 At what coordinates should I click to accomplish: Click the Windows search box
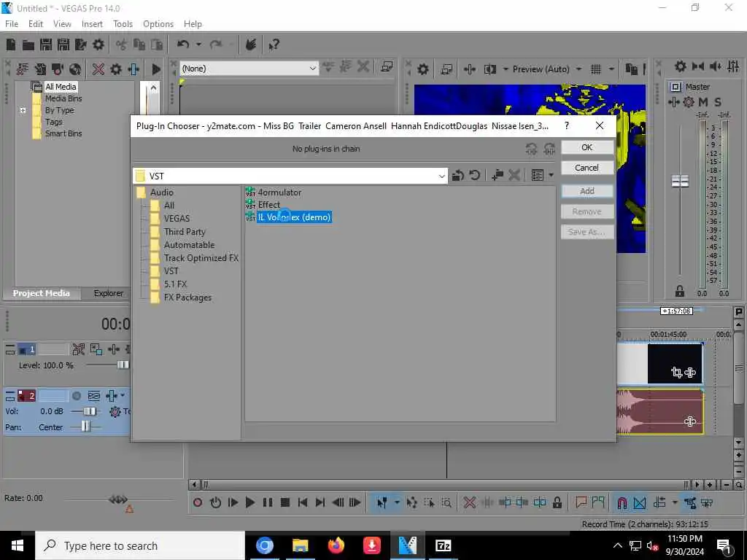click(140, 545)
